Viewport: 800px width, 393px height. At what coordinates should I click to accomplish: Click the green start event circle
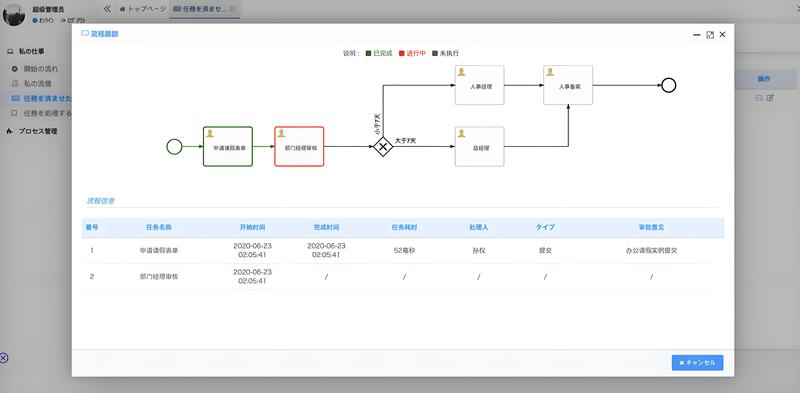(174, 146)
